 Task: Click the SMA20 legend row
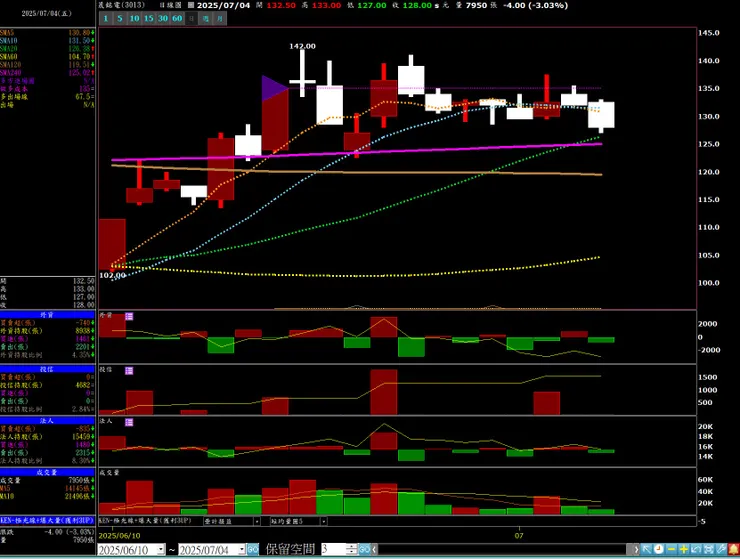tap(47, 49)
